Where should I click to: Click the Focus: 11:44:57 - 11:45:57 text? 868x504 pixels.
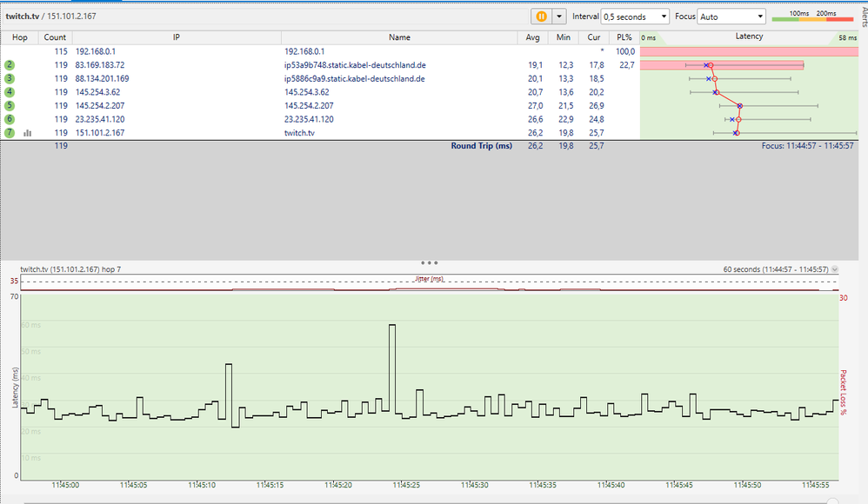pyautogui.click(x=808, y=146)
